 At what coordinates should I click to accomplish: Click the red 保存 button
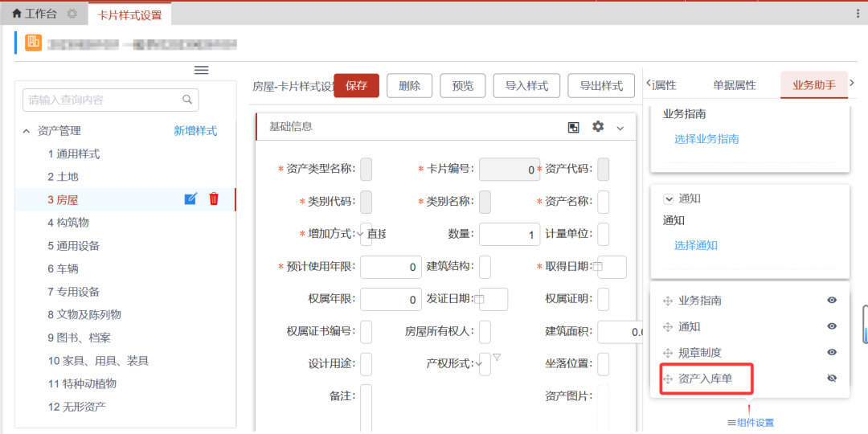point(357,85)
